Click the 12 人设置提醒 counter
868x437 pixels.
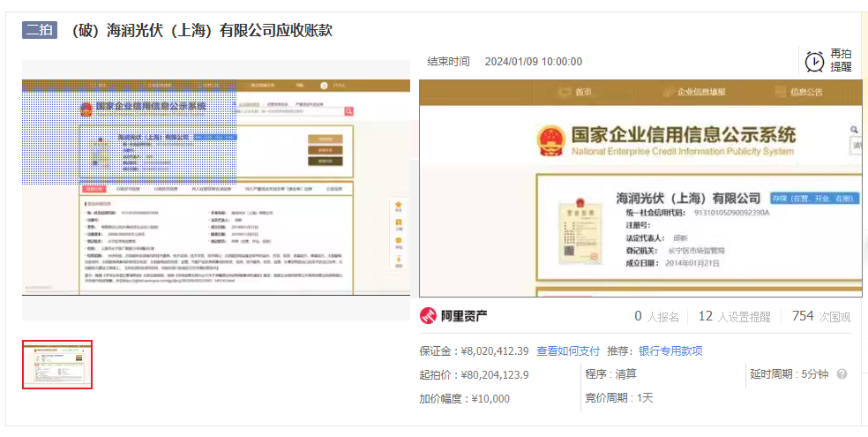coord(734,316)
